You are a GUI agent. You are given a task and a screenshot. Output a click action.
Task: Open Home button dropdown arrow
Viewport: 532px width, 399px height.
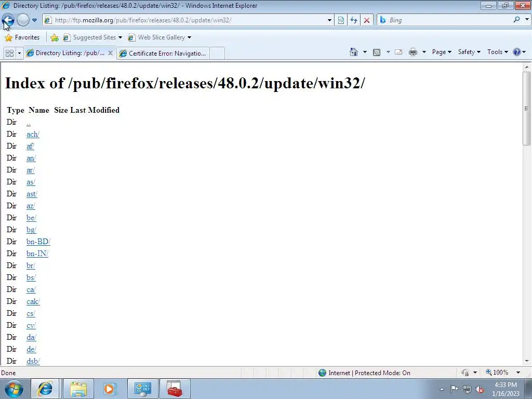(365, 52)
